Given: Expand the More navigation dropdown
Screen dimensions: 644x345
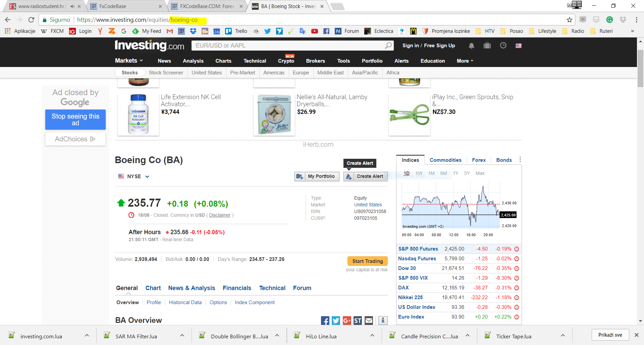Looking at the screenshot, I should tap(465, 61).
